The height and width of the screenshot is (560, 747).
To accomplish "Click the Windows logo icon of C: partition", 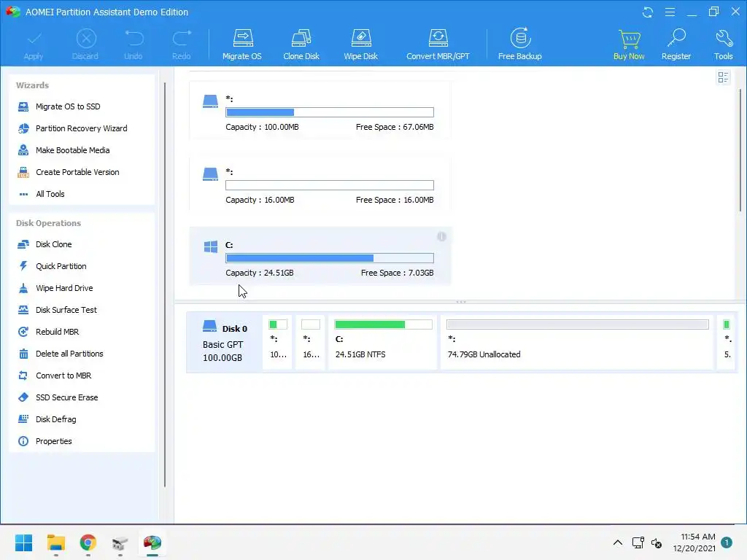I will [211, 246].
